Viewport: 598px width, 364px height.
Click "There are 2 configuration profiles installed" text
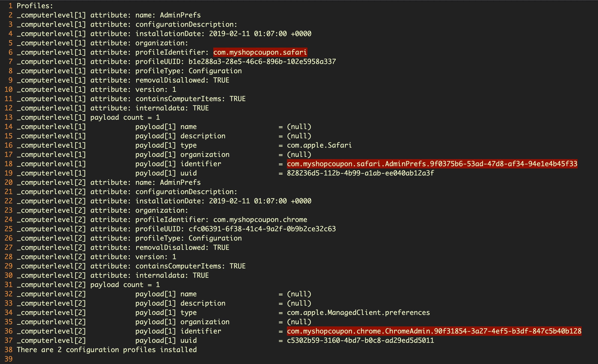107,350
